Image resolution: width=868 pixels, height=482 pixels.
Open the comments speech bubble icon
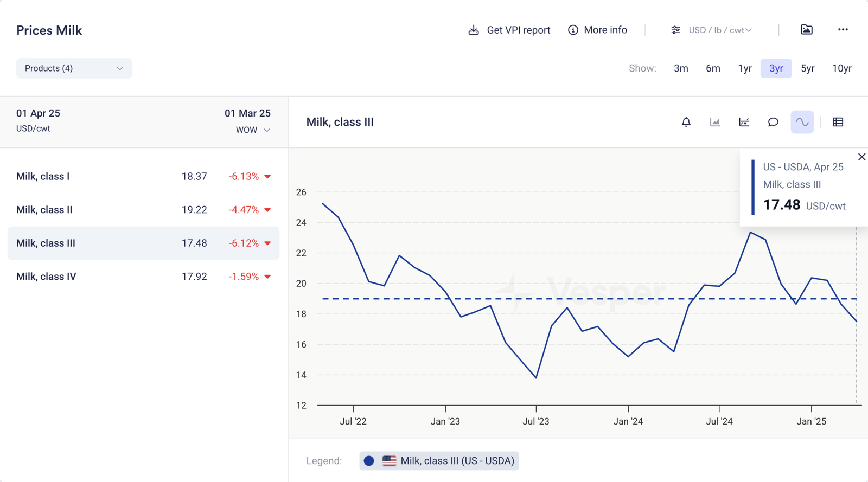point(773,122)
